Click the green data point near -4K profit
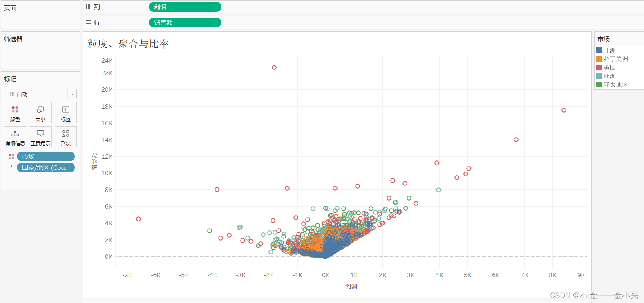The width and height of the screenshot is (644, 303). coord(210,231)
